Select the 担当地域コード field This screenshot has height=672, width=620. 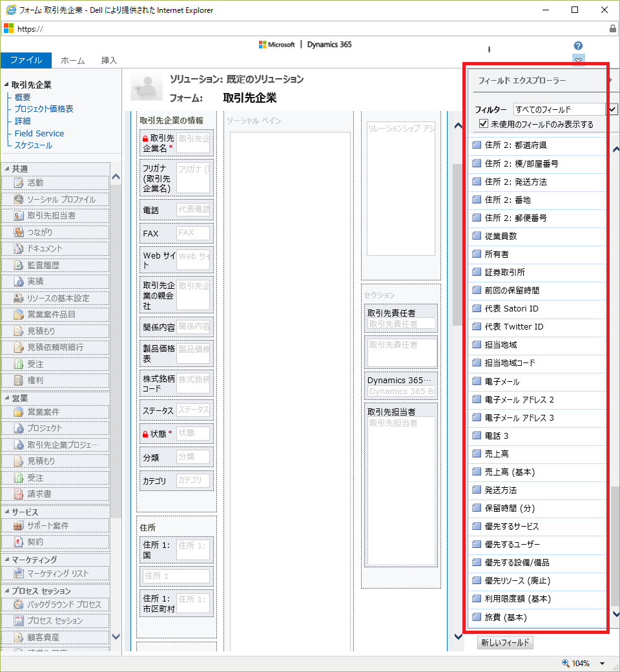point(538,363)
